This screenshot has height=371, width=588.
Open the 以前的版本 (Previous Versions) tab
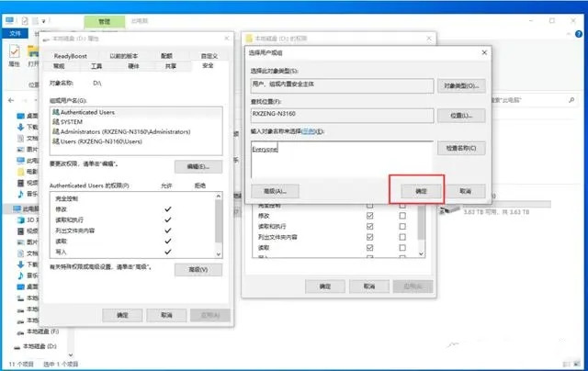(x=124, y=56)
